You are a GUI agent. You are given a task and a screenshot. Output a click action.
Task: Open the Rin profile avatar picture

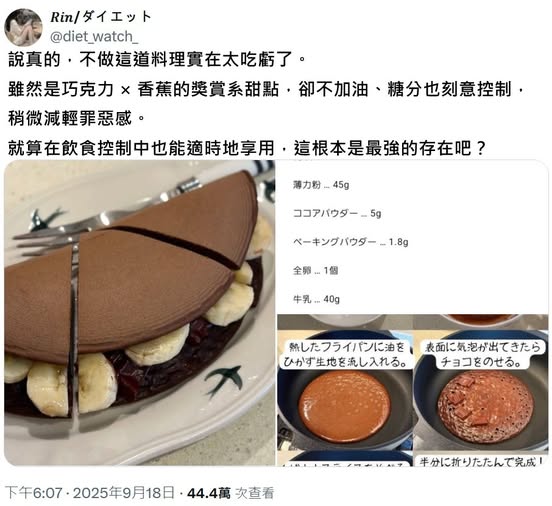[23, 27]
